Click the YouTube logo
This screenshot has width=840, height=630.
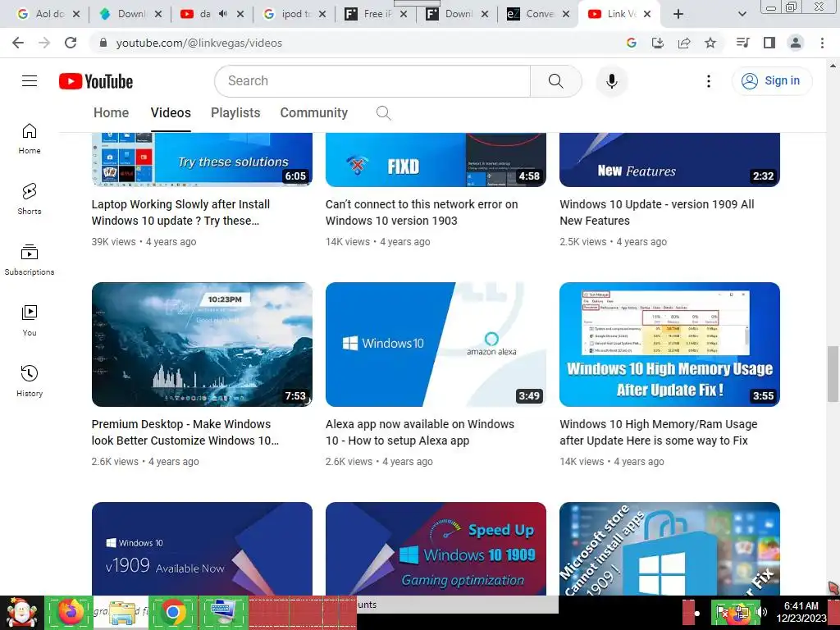click(x=96, y=81)
